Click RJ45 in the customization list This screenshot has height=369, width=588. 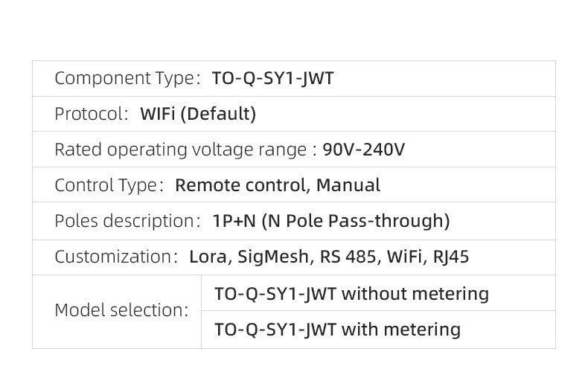pyautogui.click(x=451, y=257)
